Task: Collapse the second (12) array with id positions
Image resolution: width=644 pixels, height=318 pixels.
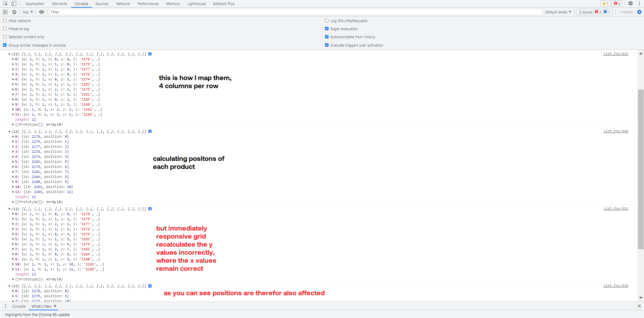Action: click(x=10, y=131)
